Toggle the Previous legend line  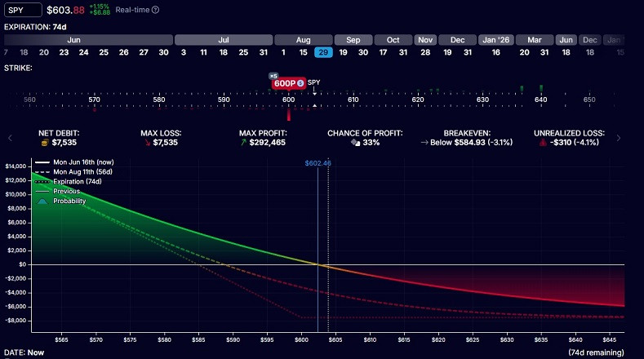[x=58, y=192]
